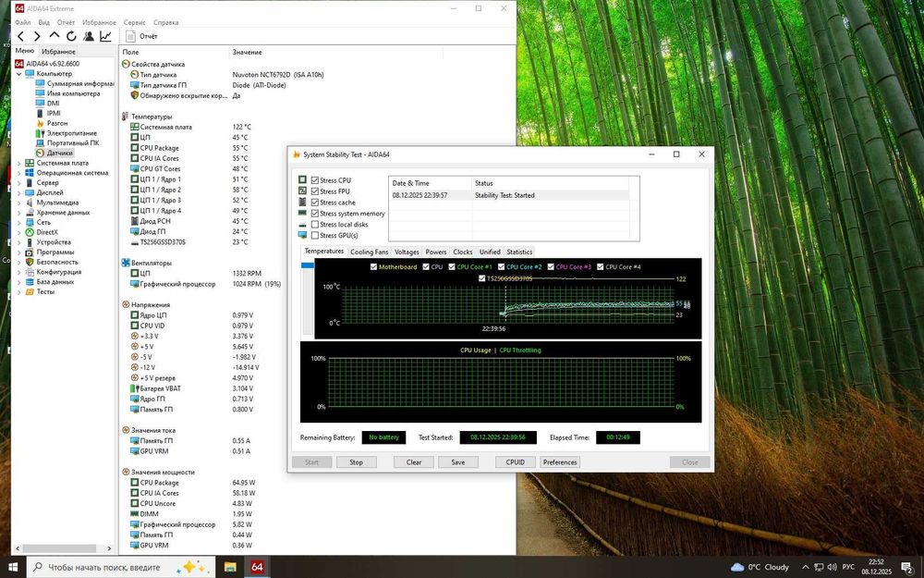Open Имя компьютера tree item

(x=73, y=93)
